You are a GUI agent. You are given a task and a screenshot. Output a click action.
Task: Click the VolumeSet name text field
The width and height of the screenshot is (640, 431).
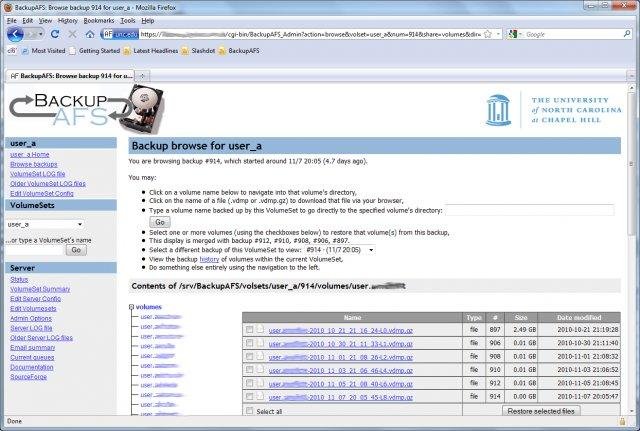tap(35, 250)
